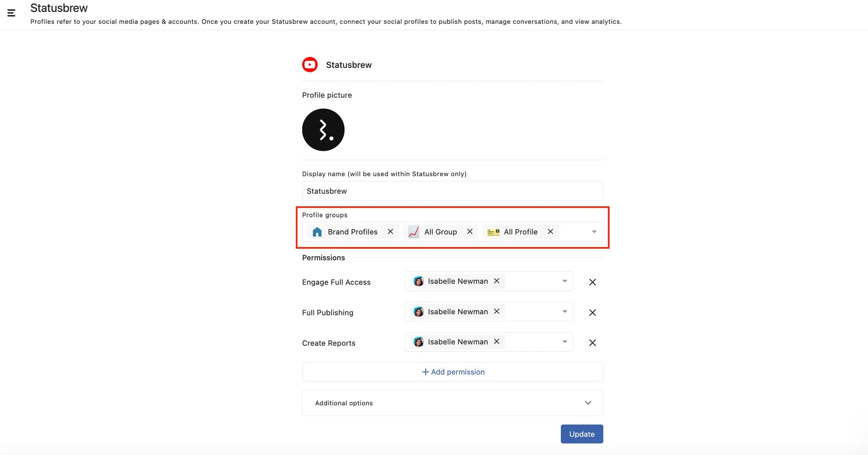Click the house icon on Brand Profiles tag
The image size is (868, 455).
317,232
